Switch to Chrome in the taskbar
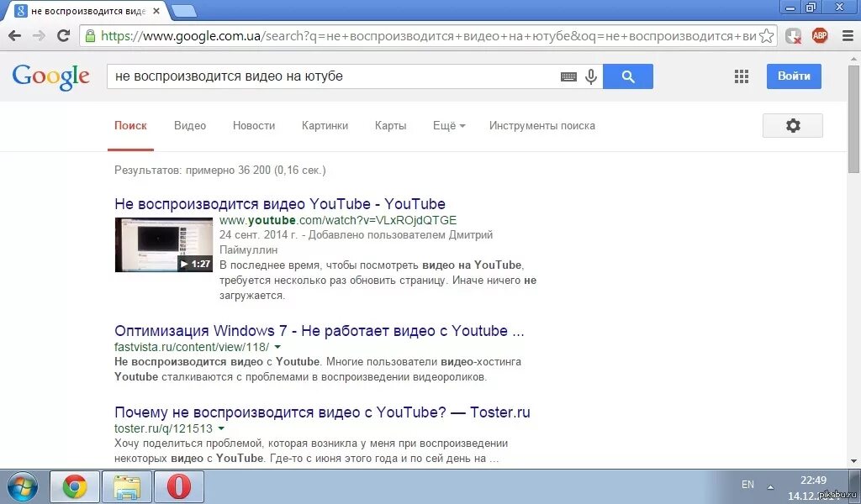The width and height of the screenshot is (861, 504). click(x=75, y=486)
